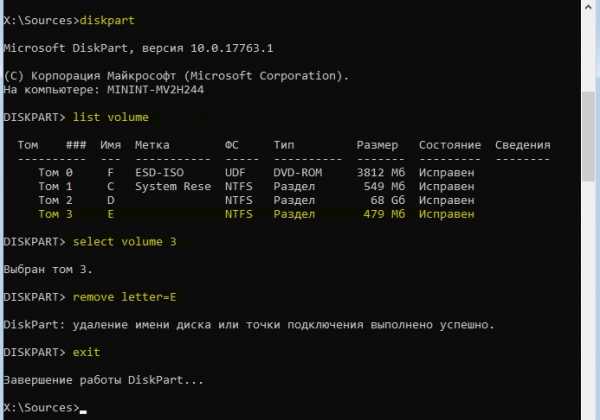Click the '68 Gб' size value

point(387,200)
